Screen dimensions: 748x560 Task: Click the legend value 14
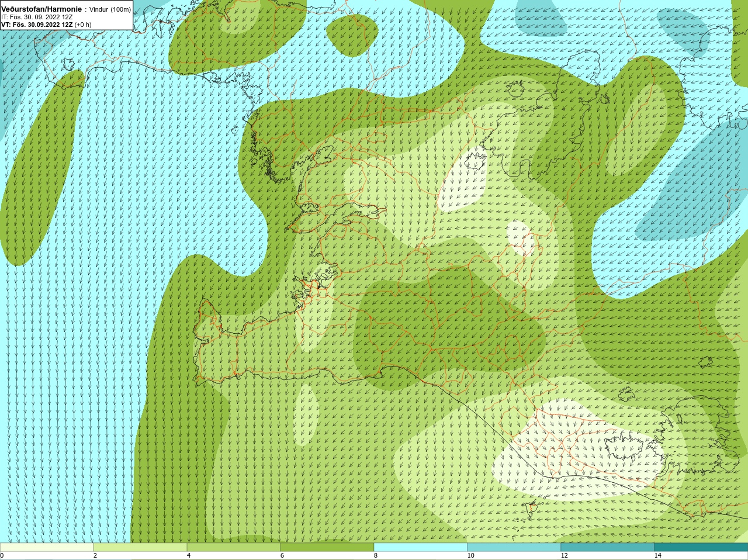(657, 555)
